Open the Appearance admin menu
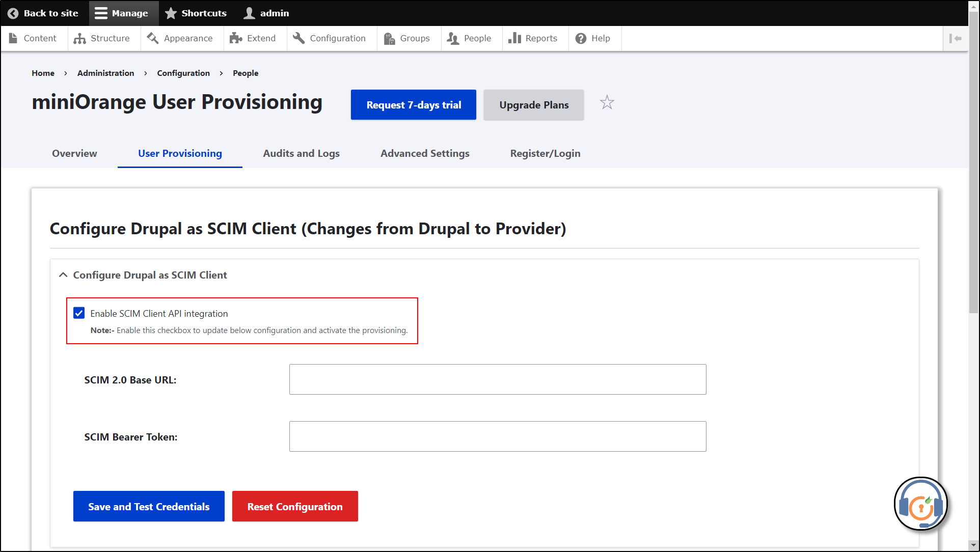The image size is (980, 552). [x=182, y=38]
